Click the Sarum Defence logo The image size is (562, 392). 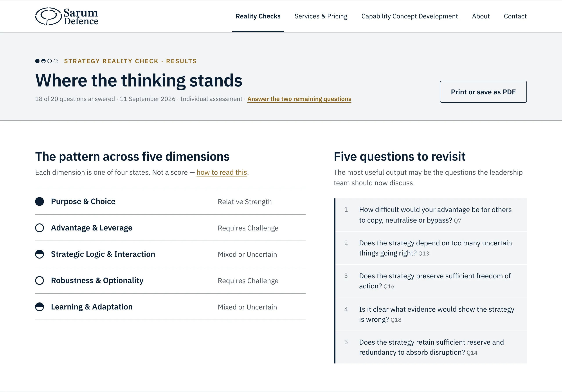point(67,16)
